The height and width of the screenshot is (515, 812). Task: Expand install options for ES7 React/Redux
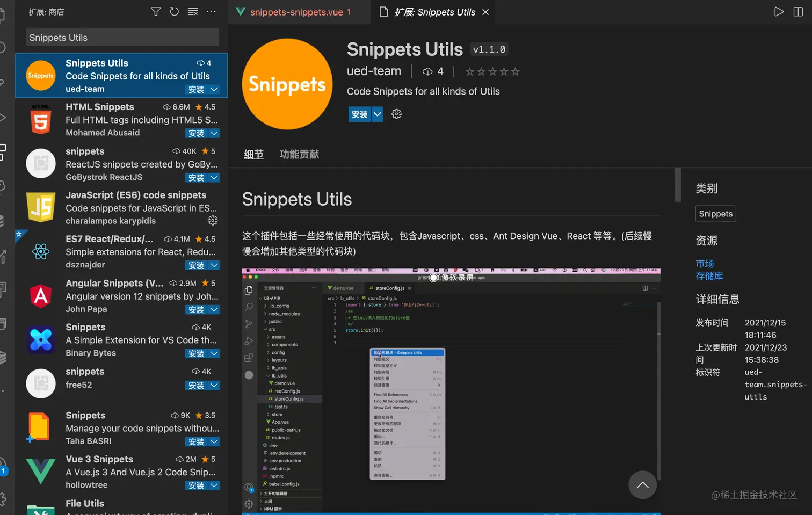pyautogui.click(x=214, y=265)
